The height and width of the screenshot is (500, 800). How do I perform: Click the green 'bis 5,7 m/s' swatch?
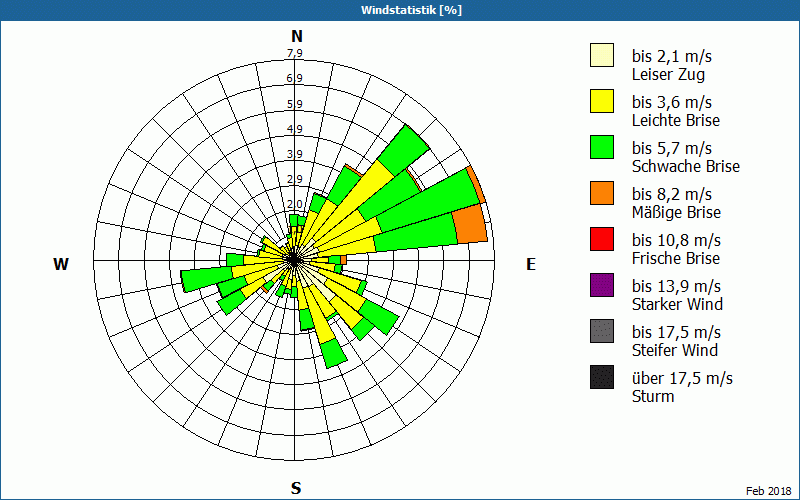602,147
